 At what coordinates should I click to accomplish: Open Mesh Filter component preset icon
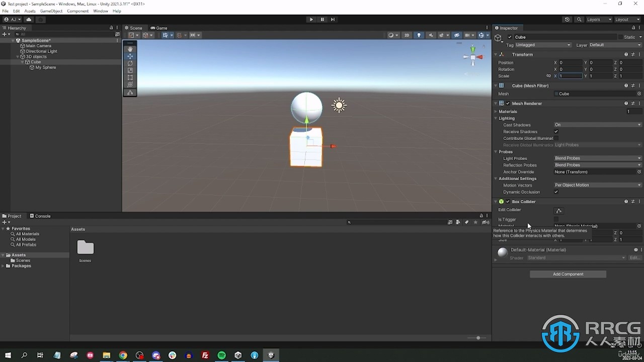pos(633,85)
